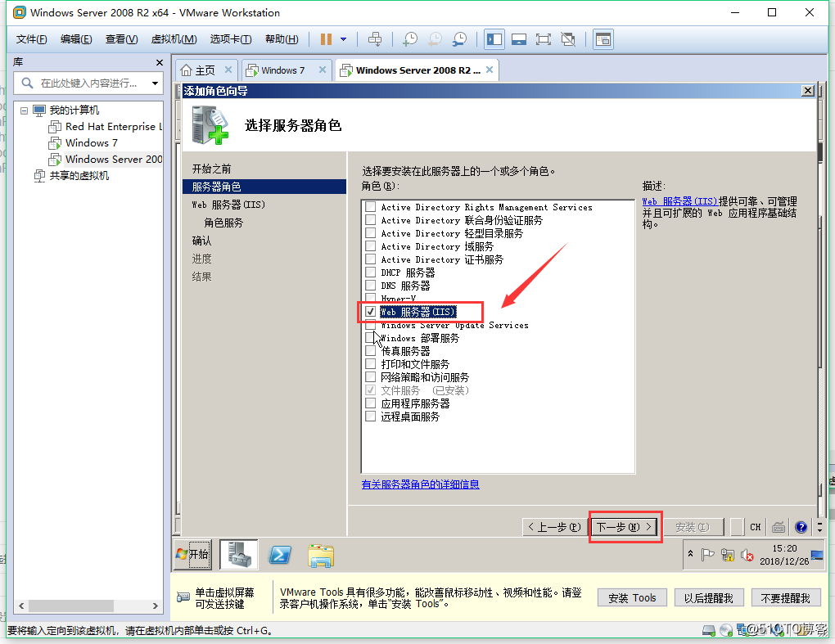Open the 查看(V) menu
Screen dimensions: 835x644
pyautogui.click(x=121, y=39)
